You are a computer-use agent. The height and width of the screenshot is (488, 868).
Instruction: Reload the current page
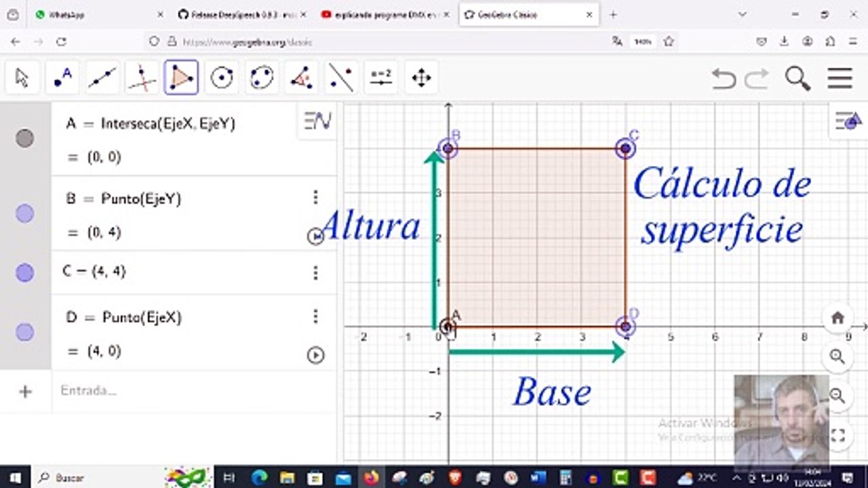click(61, 41)
